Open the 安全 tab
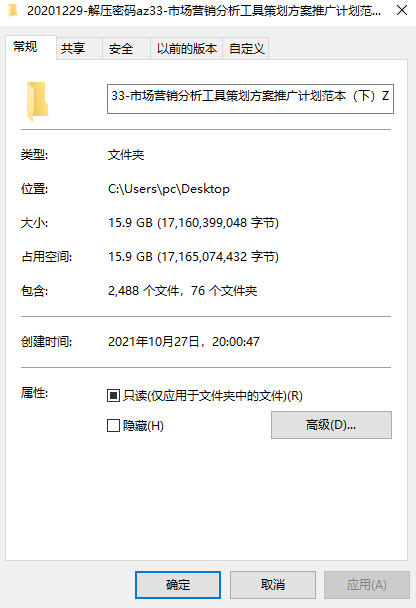The width and height of the screenshot is (416, 608). pos(126,48)
